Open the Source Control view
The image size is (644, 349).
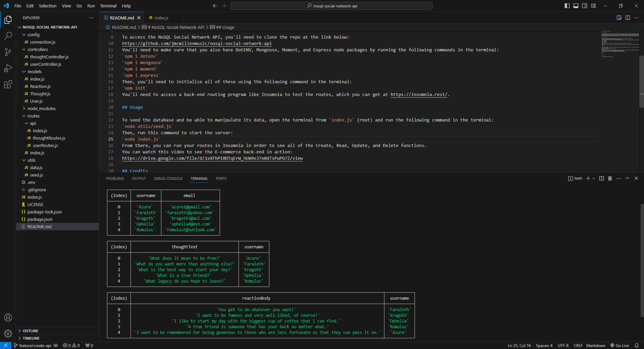[8, 52]
